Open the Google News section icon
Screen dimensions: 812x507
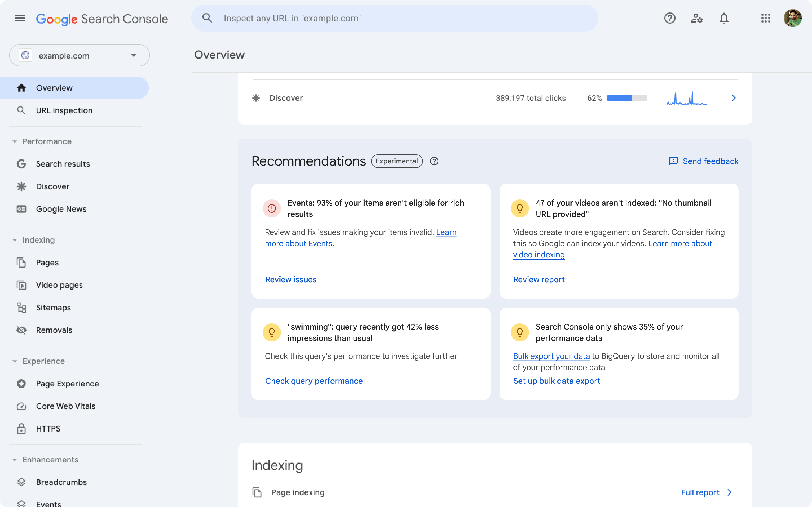click(x=21, y=208)
